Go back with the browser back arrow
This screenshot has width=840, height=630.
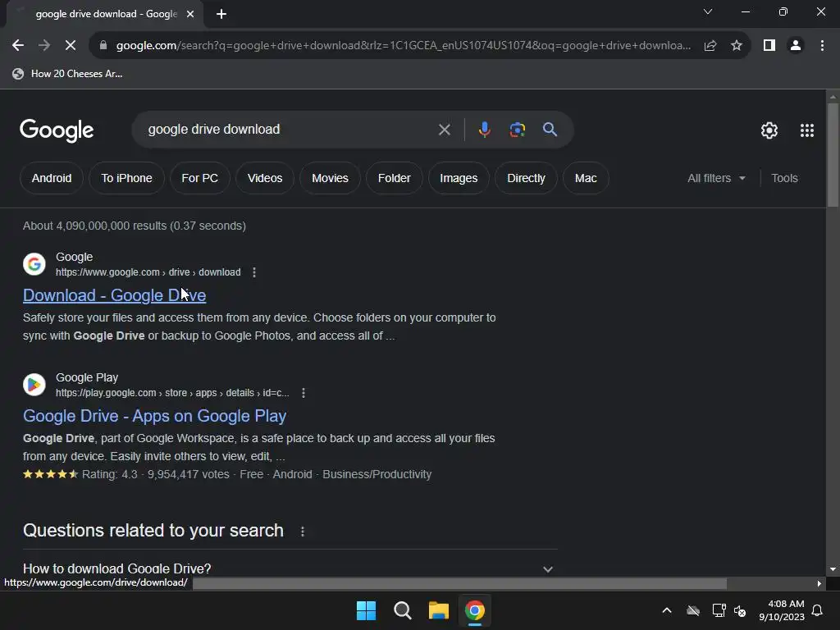[18, 46]
